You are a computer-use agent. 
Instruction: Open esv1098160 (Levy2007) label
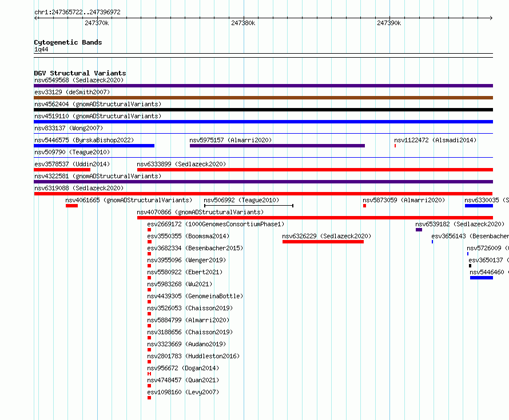(x=183, y=392)
